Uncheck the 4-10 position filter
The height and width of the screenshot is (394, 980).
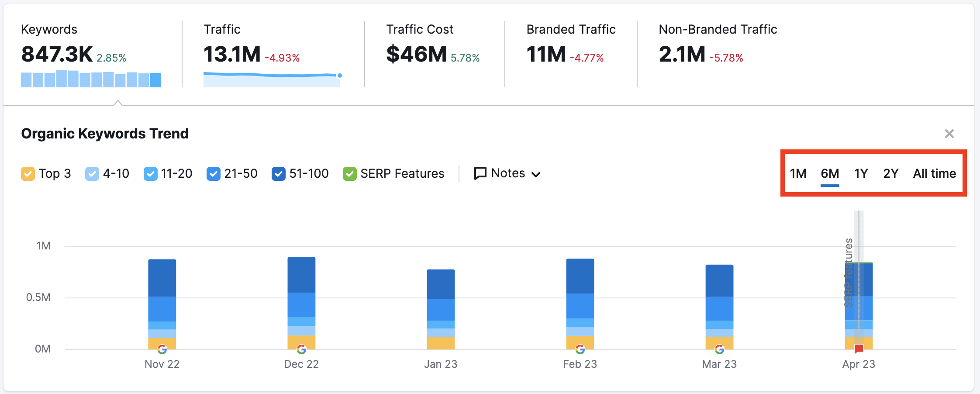(92, 173)
